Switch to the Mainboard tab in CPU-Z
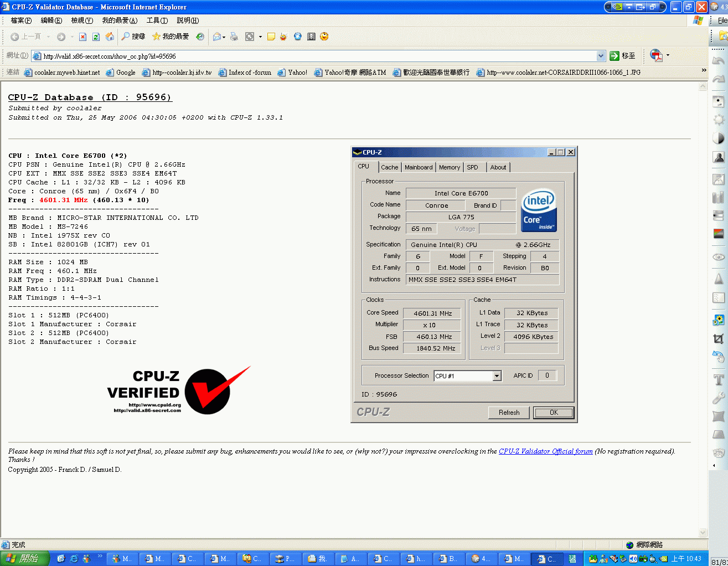Viewport: 728px width, 566px height. coord(419,167)
